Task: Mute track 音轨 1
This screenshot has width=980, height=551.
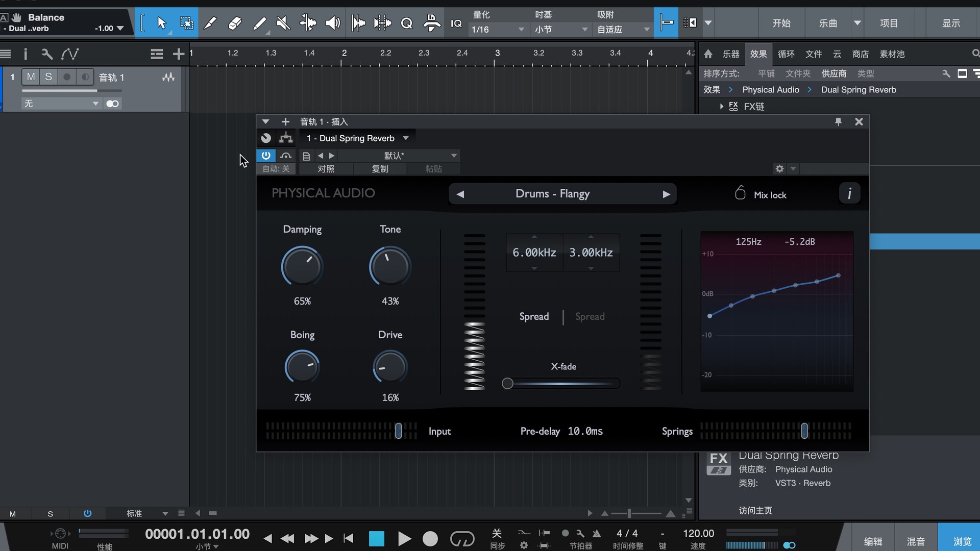Action: coord(31,77)
